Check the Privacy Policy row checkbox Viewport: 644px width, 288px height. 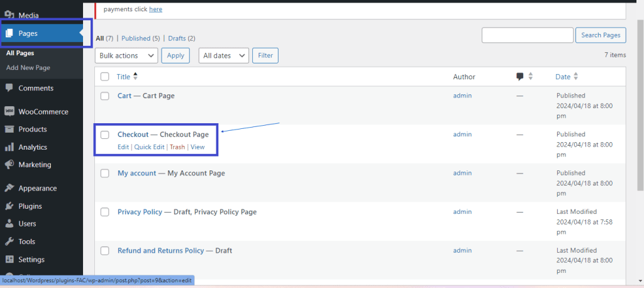click(105, 212)
